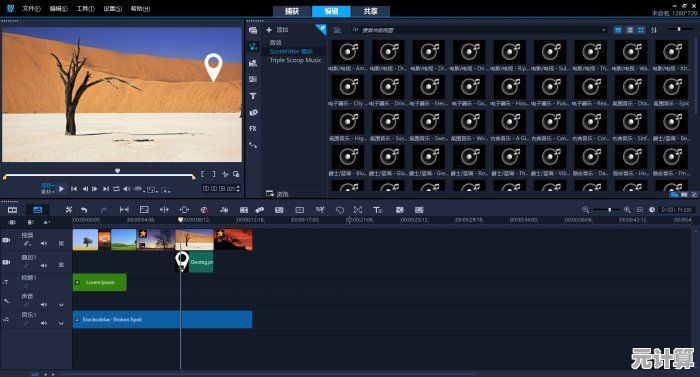The width and height of the screenshot is (700, 377).
Task: Open the timeline toolbar tools (wrench) icon
Action: 68,209
